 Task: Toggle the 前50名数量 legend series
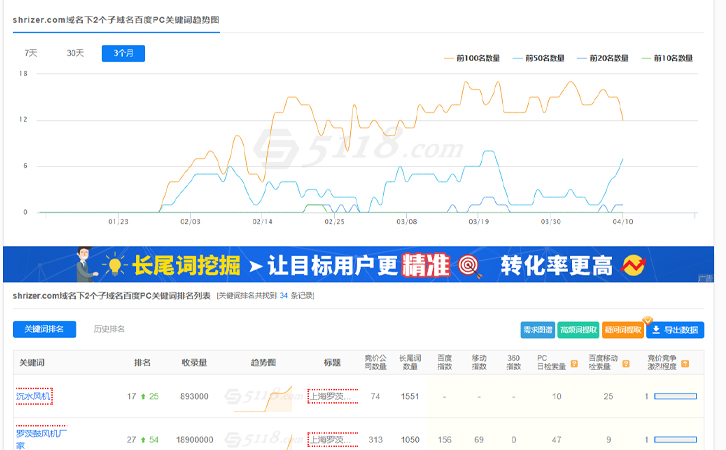(540, 58)
